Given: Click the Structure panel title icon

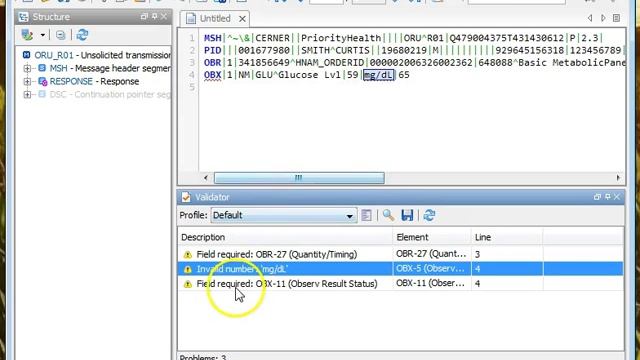Looking at the screenshot, I should (x=24, y=17).
